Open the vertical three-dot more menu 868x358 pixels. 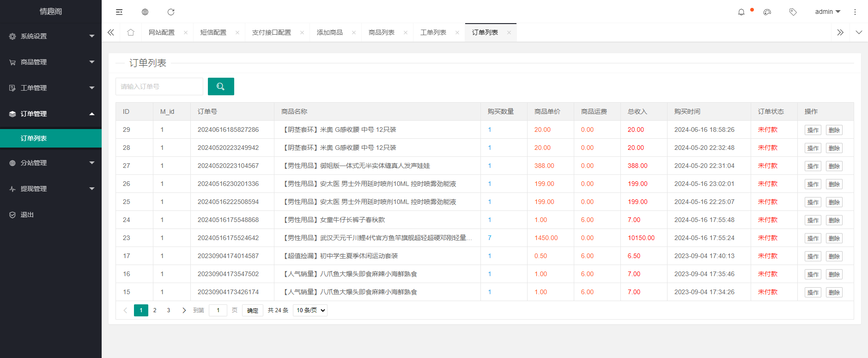(855, 12)
